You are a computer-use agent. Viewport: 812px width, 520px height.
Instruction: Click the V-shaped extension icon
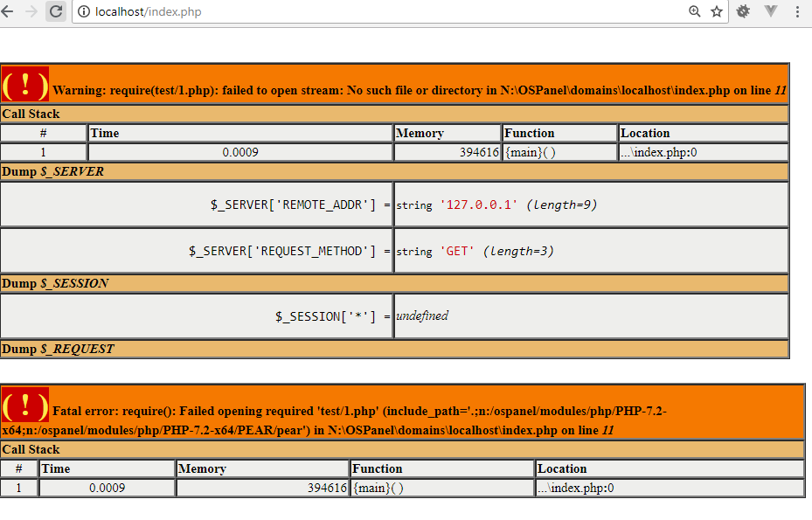771,11
